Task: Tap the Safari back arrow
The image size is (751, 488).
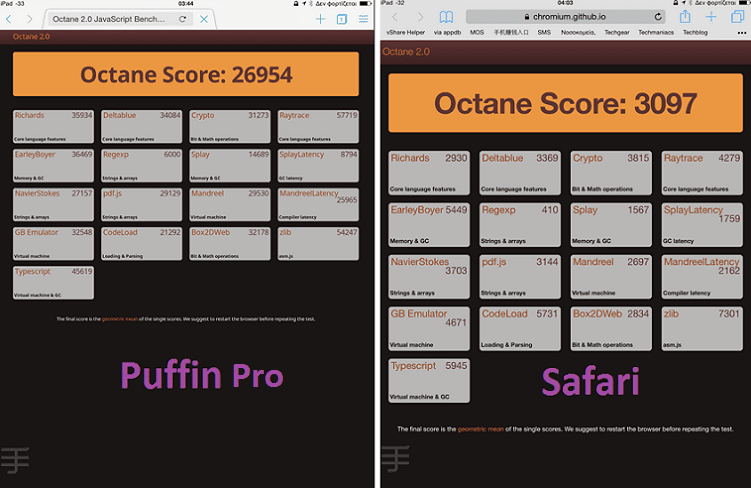Action: 395,17
